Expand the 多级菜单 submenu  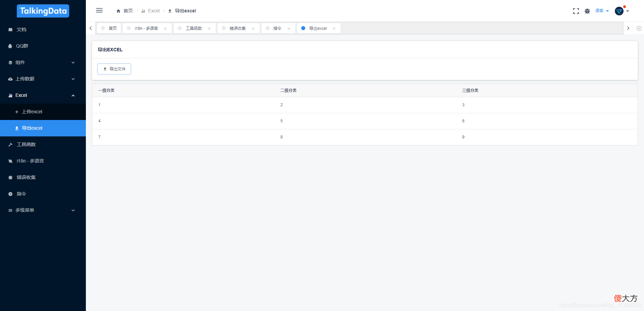[43, 210]
